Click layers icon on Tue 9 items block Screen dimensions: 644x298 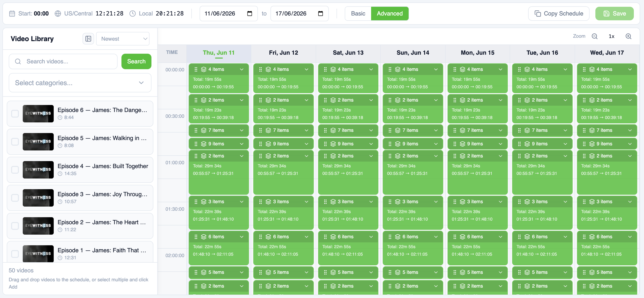527,144
